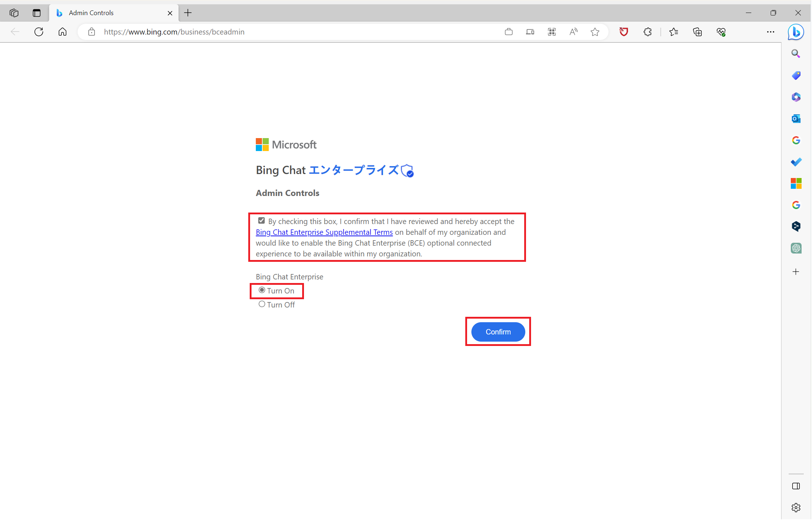Open Bing Chat Enterprise Supplemental Terms link
This screenshot has height=520, width=812.
pos(324,232)
